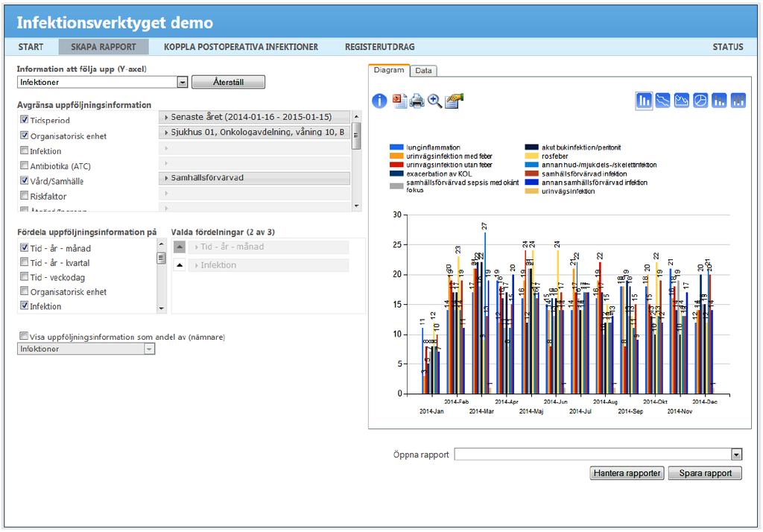Click the 2014-Feb axis label

[457, 402]
